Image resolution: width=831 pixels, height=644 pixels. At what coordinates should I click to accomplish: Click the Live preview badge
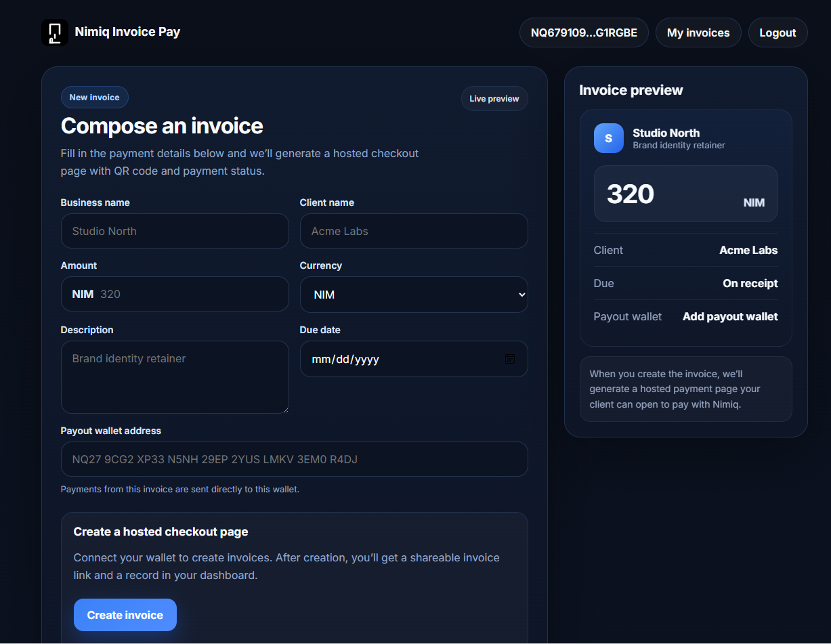[x=494, y=99]
